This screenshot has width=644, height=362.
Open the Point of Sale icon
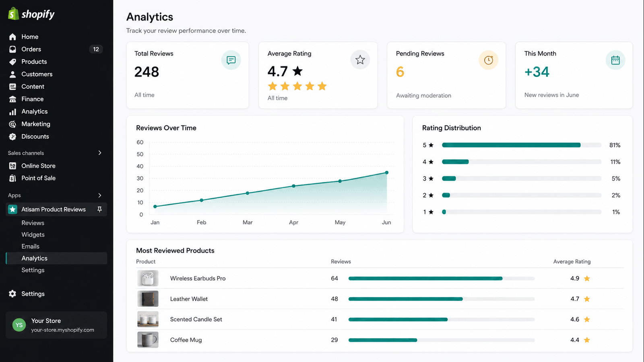click(x=13, y=178)
